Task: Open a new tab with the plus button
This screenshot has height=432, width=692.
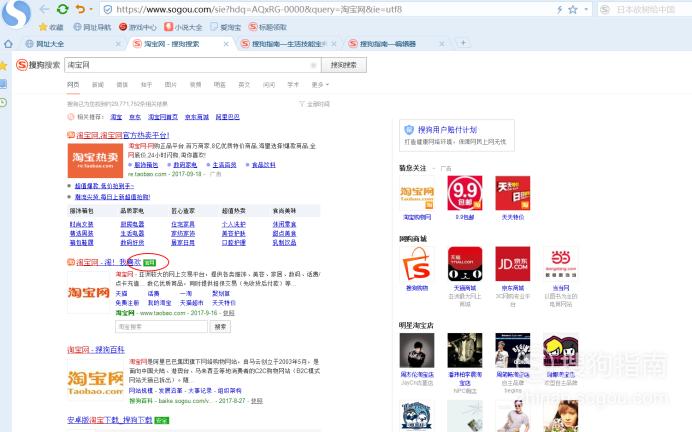Action: [463, 43]
